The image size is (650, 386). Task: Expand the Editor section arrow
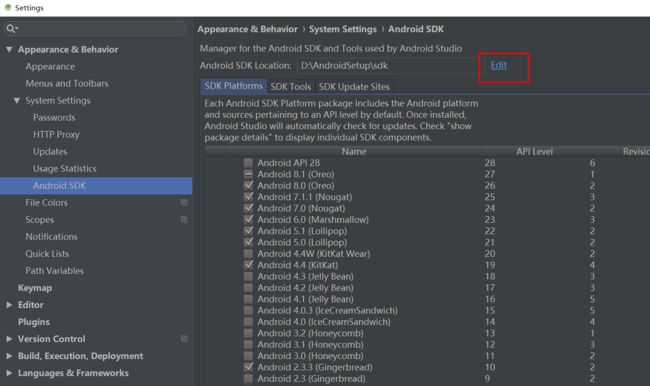(x=9, y=305)
